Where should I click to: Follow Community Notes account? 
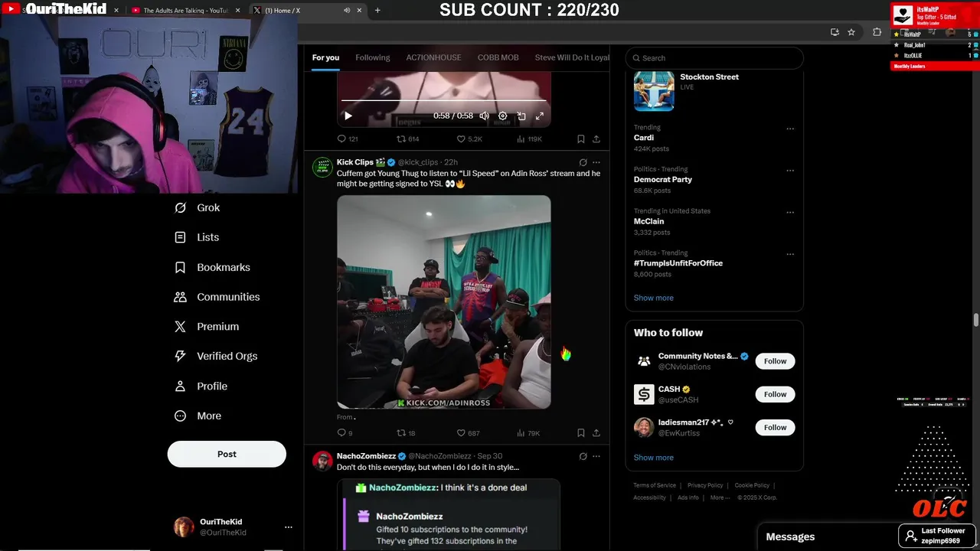pyautogui.click(x=775, y=361)
